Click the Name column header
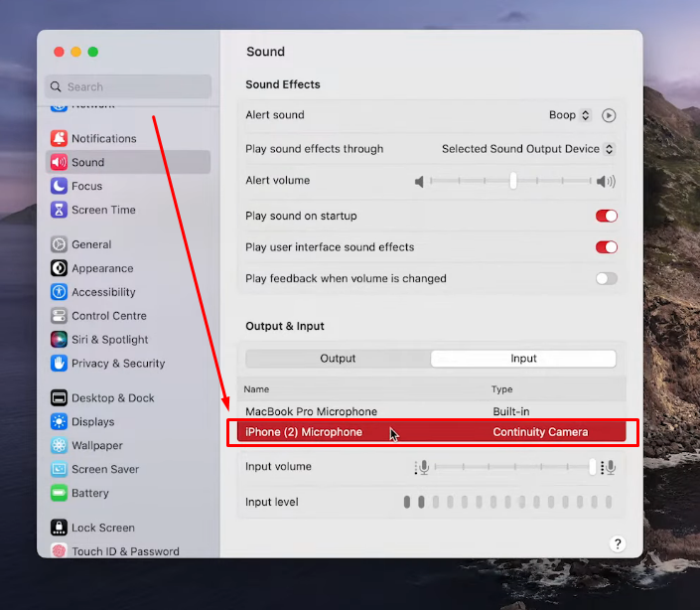Screen dimensions: 700x610 (256, 389)
